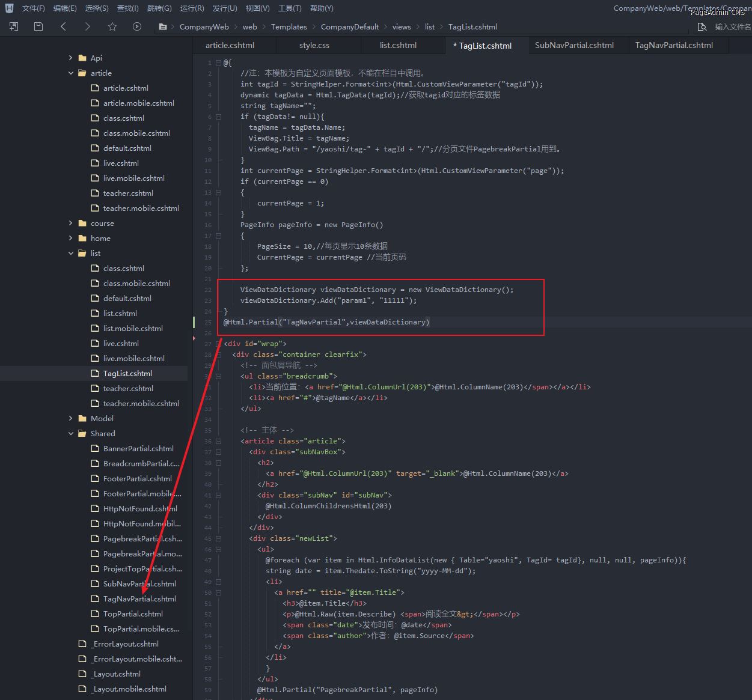Screen dimensions: 752x700
Task: Go back with the left arrow icon
Action: (x=64, y=26)
